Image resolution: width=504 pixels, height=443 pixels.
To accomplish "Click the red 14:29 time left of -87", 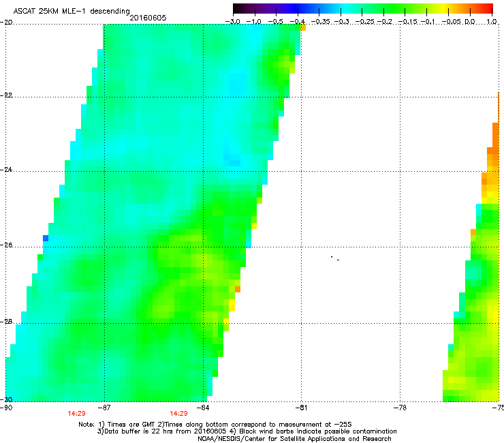I will (x=76, y=414).
